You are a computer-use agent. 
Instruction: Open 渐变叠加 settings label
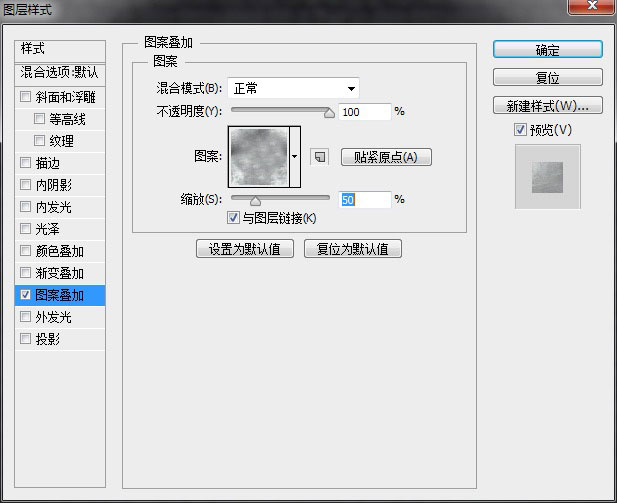[x=59, y=273]
